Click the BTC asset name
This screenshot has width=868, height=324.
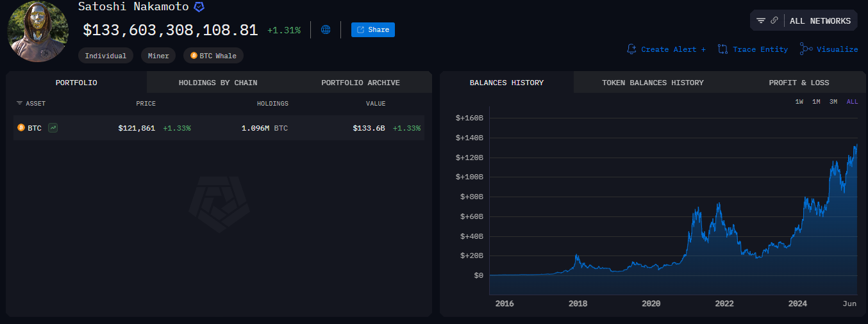[35, 128]
